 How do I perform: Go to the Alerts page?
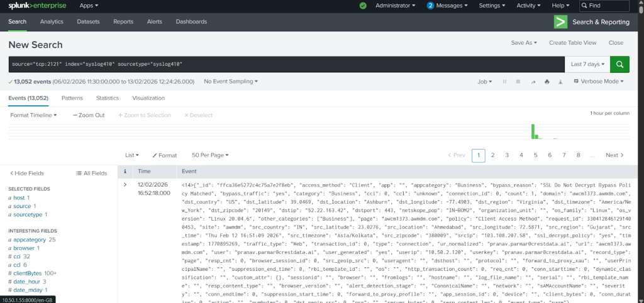coord(155,22)
